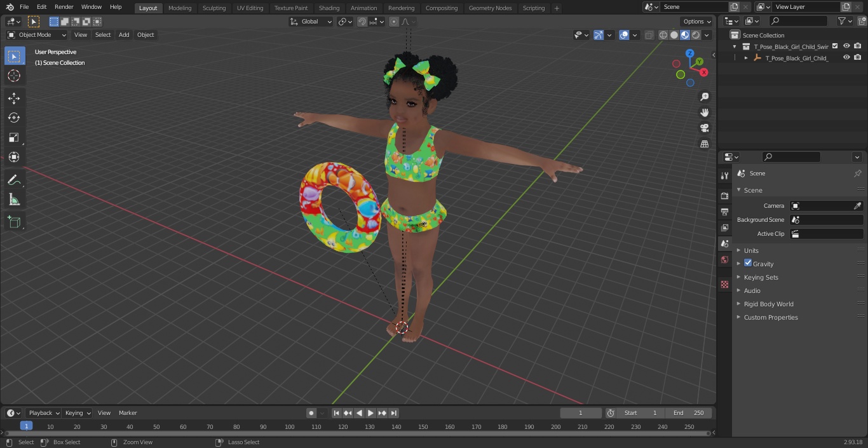Screen dimensions: 868x448
Task: Open the World properties tab
Action: [724, 259]
